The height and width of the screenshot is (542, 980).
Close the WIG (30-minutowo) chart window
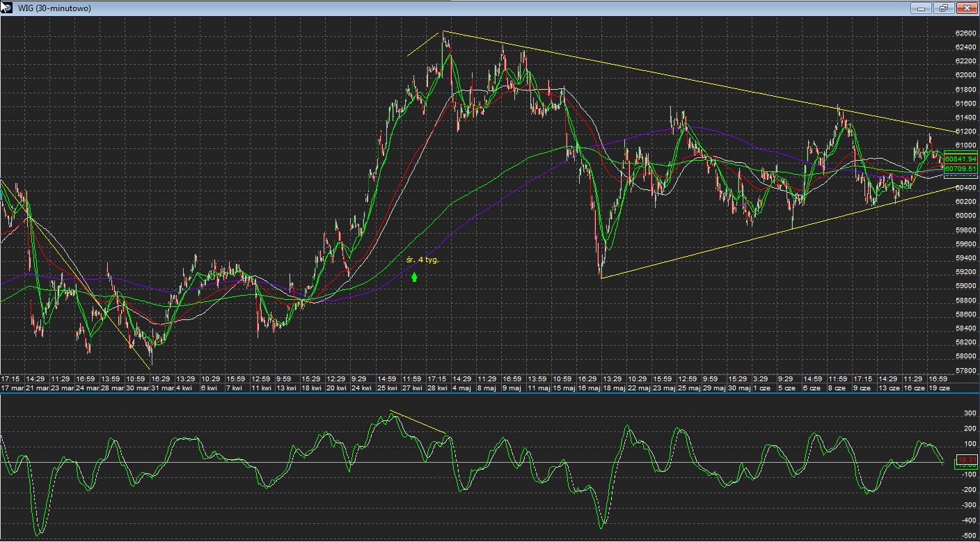click(966, 8)
